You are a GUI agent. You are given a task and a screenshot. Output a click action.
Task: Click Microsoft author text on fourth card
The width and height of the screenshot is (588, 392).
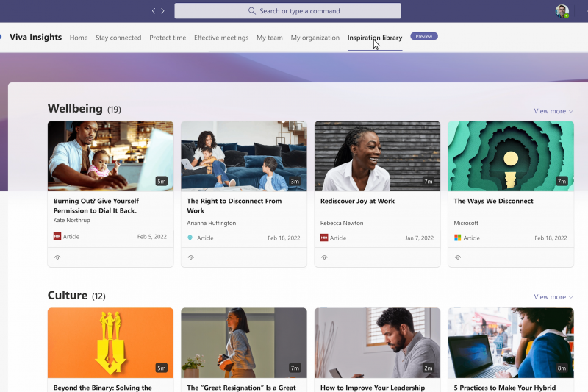point(466,223)
